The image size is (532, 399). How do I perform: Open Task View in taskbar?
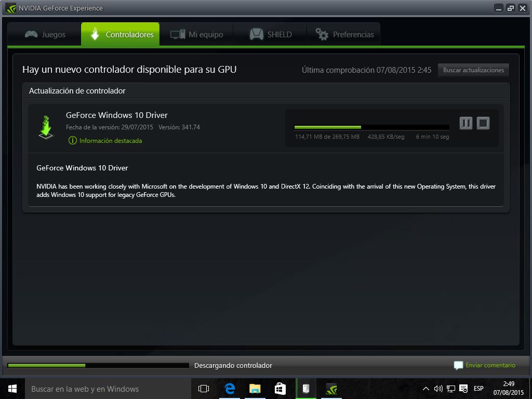[204, 389]
